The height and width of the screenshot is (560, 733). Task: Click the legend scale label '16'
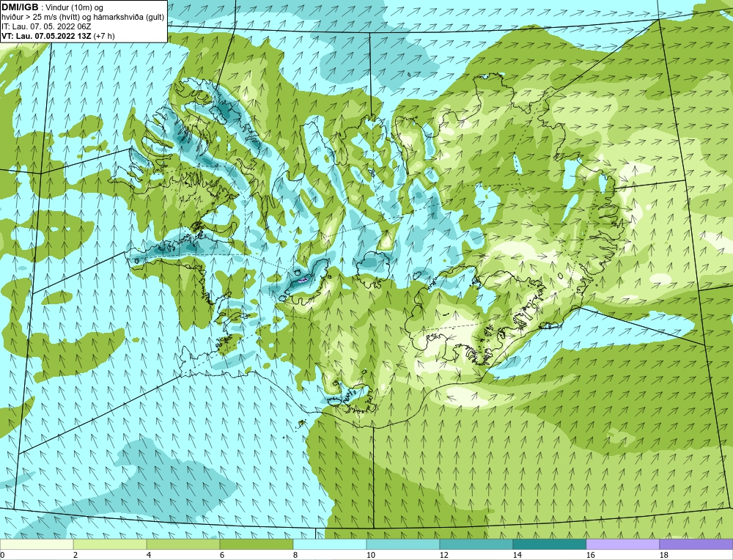tap(590, 555)
